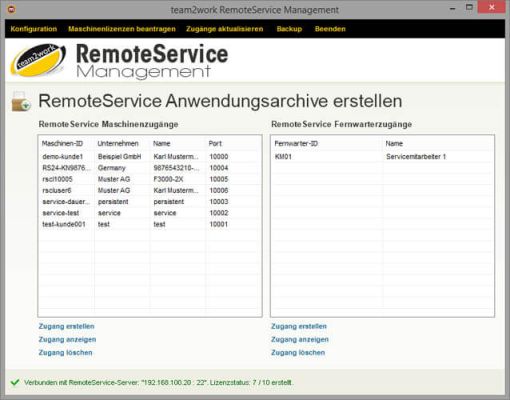Image resolution: width=510 pixels, height=400 pixels.
Task: Select the demo-kunde1 machine row
Action: [150, 157]
